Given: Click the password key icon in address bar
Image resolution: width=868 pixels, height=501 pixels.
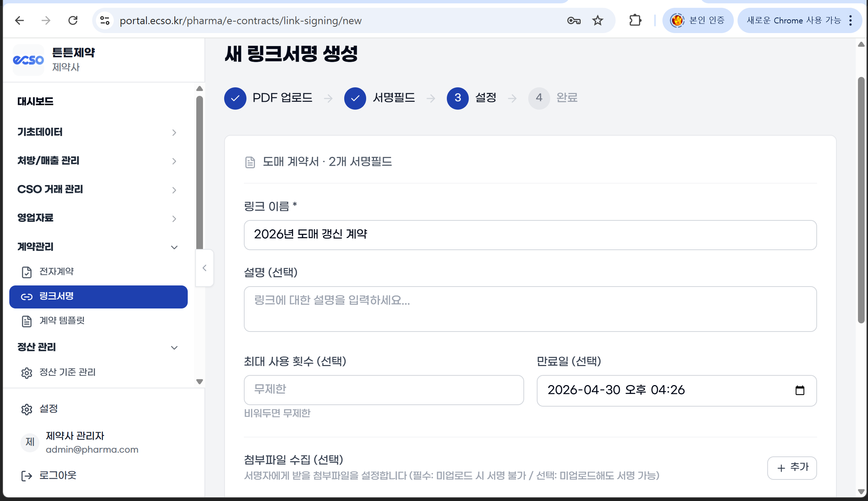Looking at the screenshot, I should click(x=574, y=20).
